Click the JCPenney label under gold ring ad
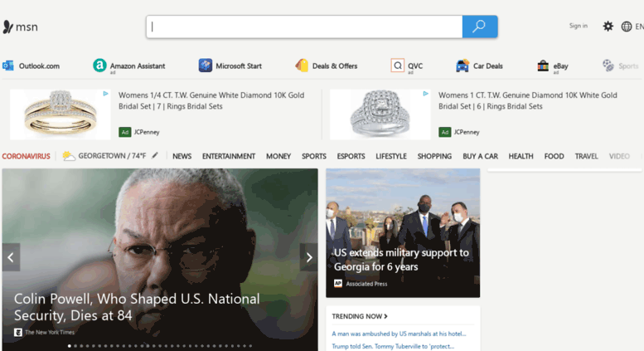 click(147, 132)
